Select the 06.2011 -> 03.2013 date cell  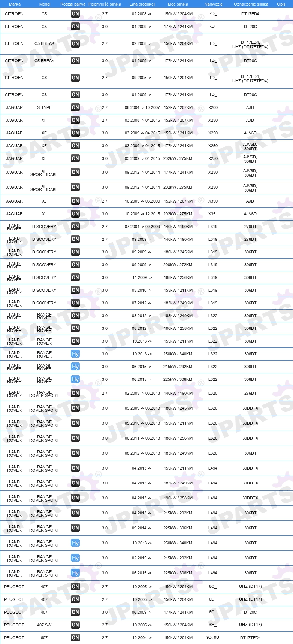pos(142,438)
